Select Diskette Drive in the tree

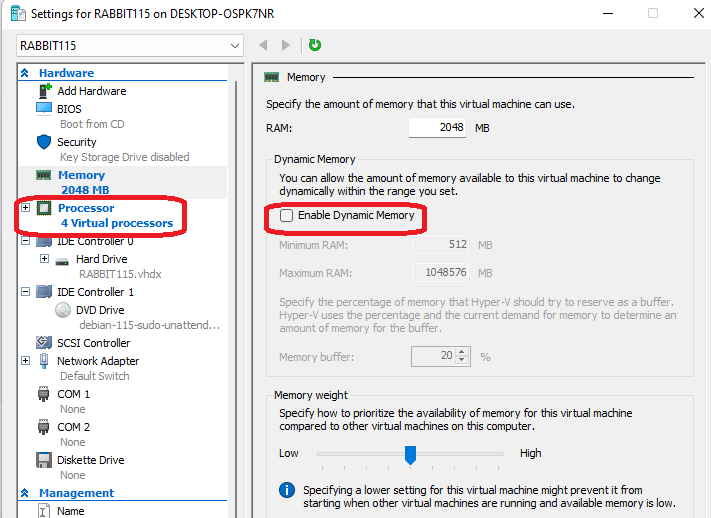[90, 460]
